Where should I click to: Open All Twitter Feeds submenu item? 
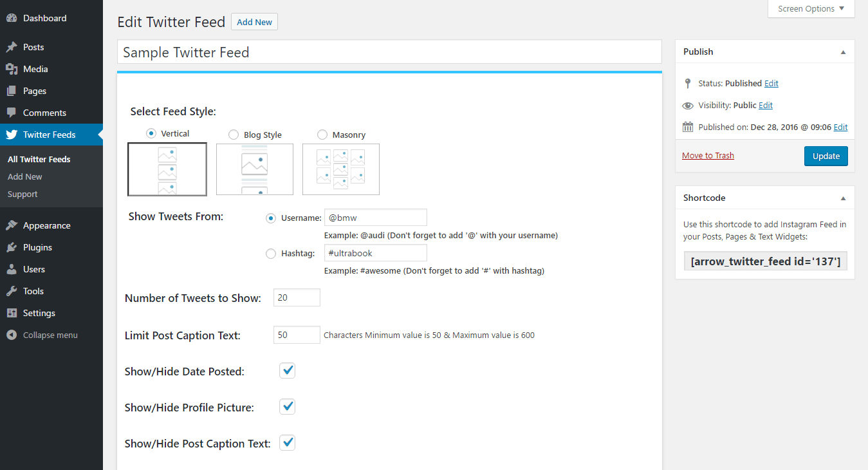pos(39,159)
